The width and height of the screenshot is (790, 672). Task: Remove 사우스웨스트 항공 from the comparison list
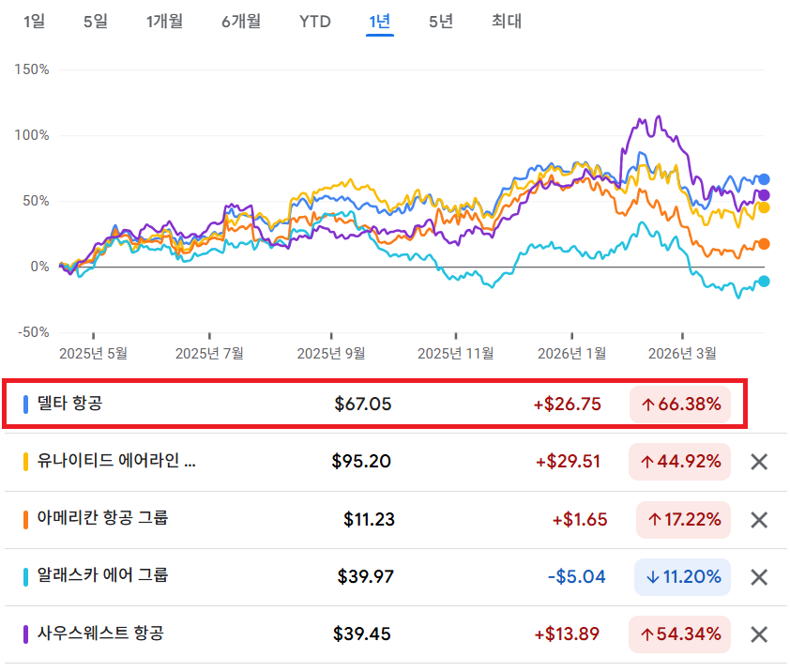coord(757,634)
